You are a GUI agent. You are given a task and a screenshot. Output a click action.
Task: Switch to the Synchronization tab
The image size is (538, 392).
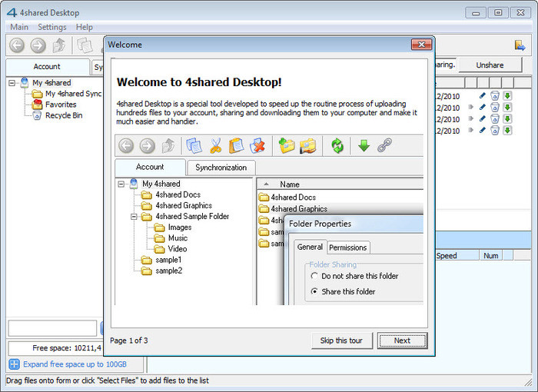pyautogui.click(x=221, y=168)
